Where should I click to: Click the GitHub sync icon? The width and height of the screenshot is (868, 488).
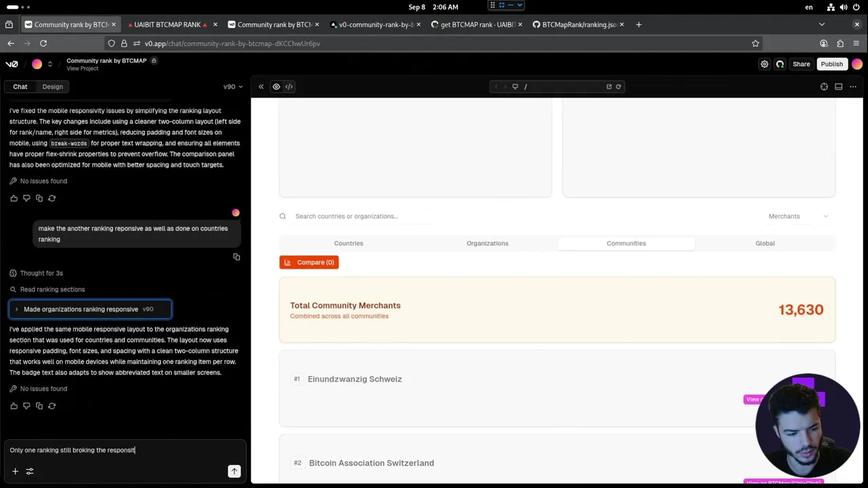(780, 64)
